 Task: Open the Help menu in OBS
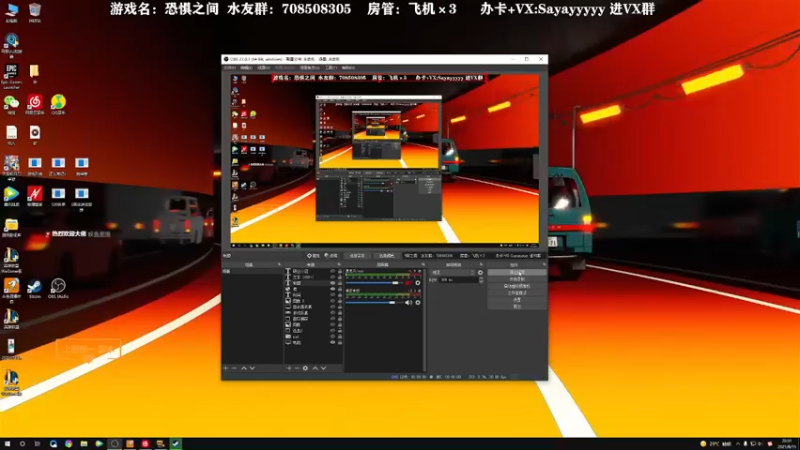(348, 68)
